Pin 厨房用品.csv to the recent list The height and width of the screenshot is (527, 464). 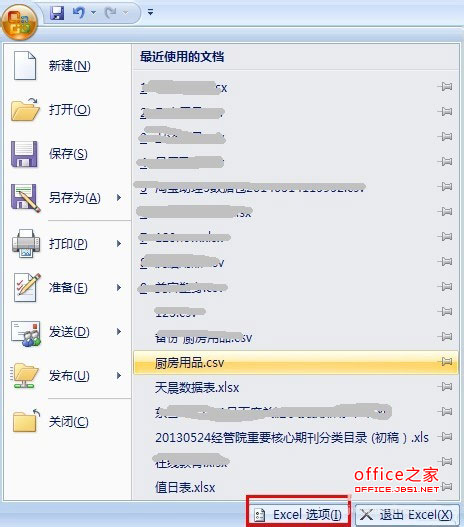[x=446, y=362]
